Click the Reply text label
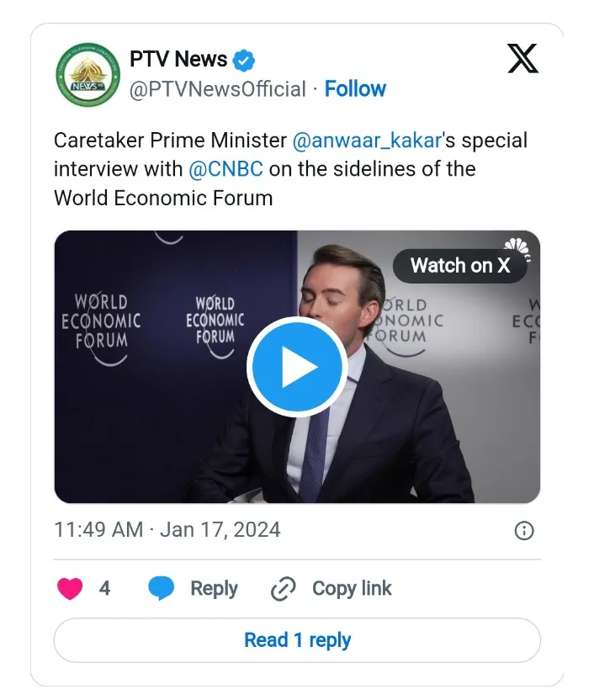 click(214, 588)
